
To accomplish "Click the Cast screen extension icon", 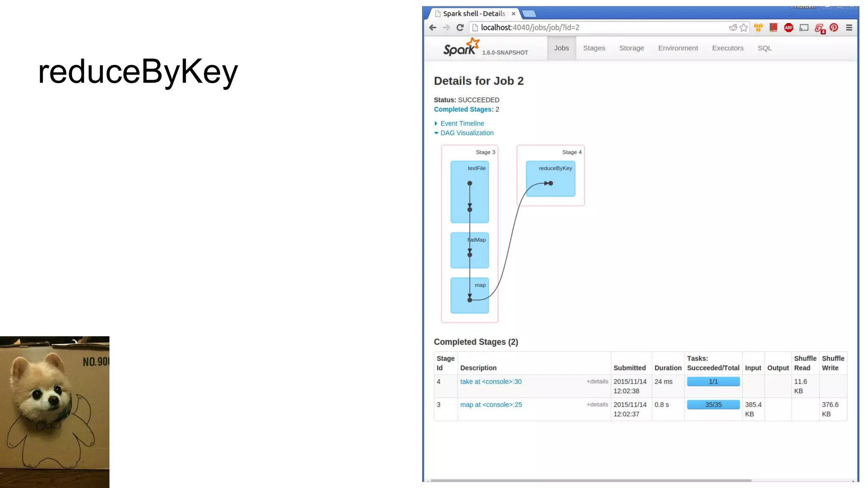I will (x=804, y=28).
